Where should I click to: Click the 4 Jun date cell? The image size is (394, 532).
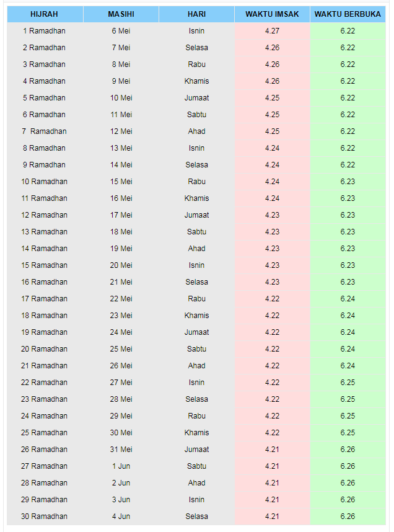(x=121, y=516)
